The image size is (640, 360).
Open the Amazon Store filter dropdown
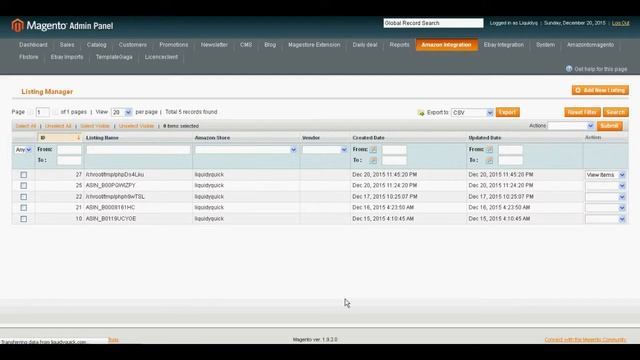tap(246, 150)
